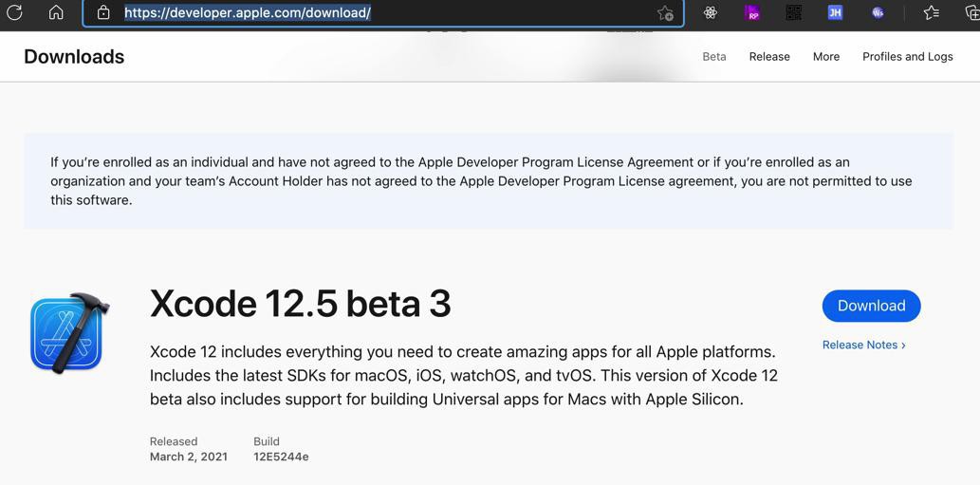The image size is (980, 485).
Task: Open the round Ws extension icon
Action: point(878,12)
